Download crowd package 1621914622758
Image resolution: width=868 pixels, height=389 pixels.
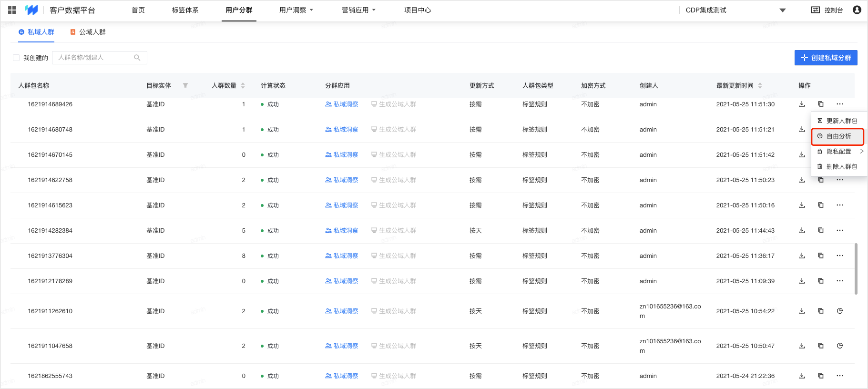tap(802, 180)
